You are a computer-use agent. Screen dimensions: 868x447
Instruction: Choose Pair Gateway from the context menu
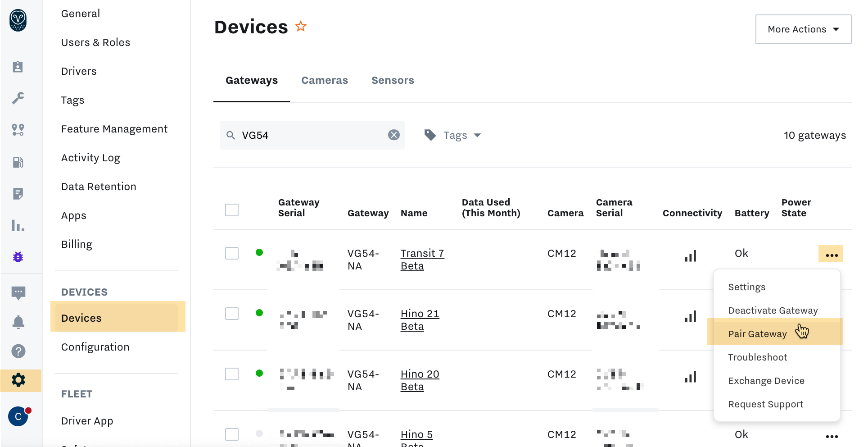coord(757,334)
